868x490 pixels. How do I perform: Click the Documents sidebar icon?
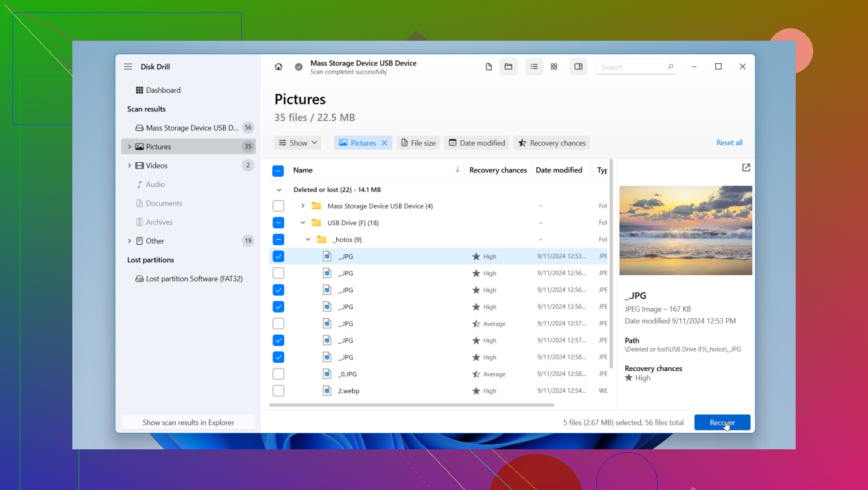(140, 203)
